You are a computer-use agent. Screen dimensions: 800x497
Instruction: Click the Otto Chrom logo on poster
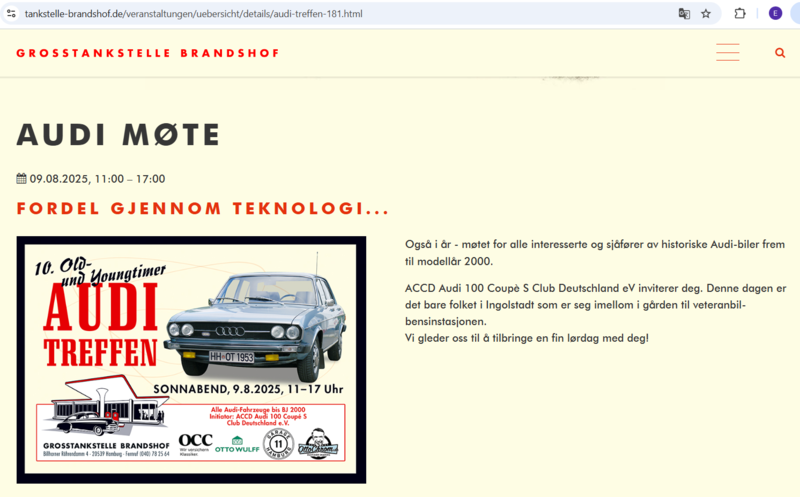(318, 443)
